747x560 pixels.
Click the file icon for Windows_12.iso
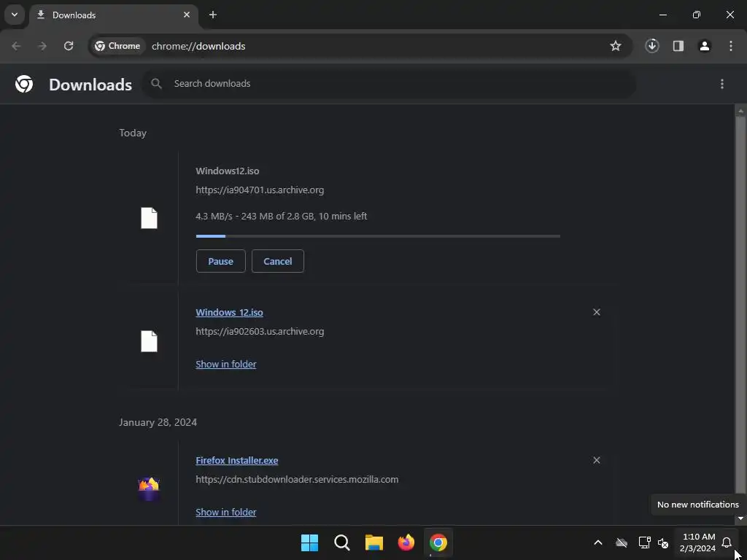[149, 341]
